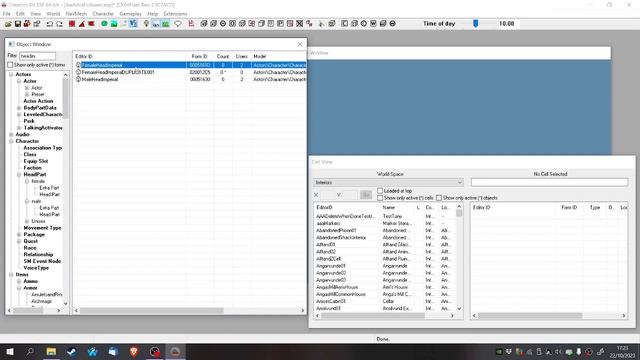Sort object list by Count column
Screen dimensions: 640x360
point(223,56)
